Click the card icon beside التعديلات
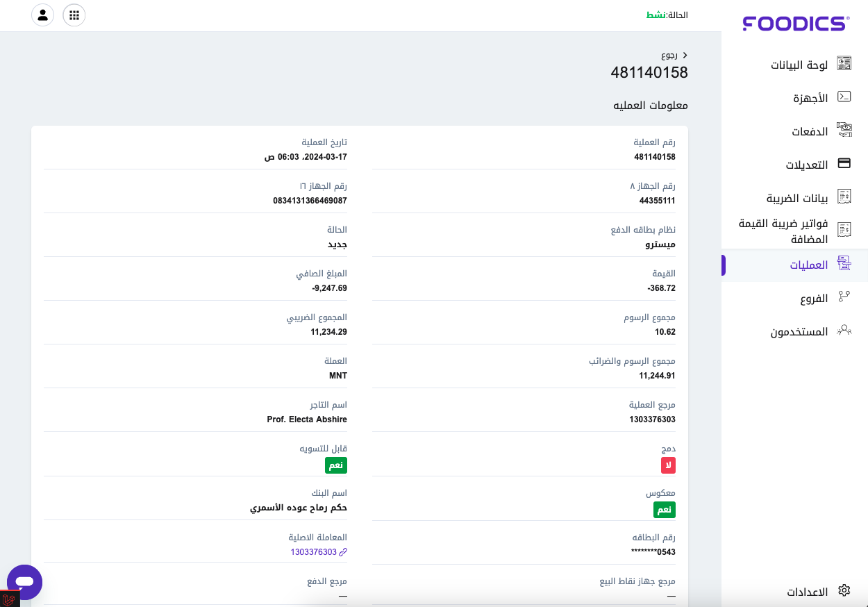This screenshot has height=607, width=868. point(844,163)
